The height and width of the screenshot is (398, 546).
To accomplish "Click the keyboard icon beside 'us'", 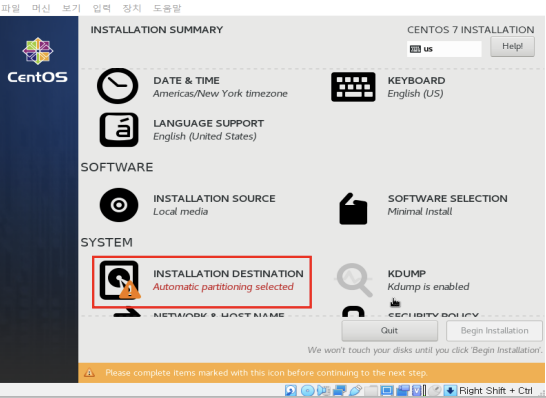I will [415, 49].
